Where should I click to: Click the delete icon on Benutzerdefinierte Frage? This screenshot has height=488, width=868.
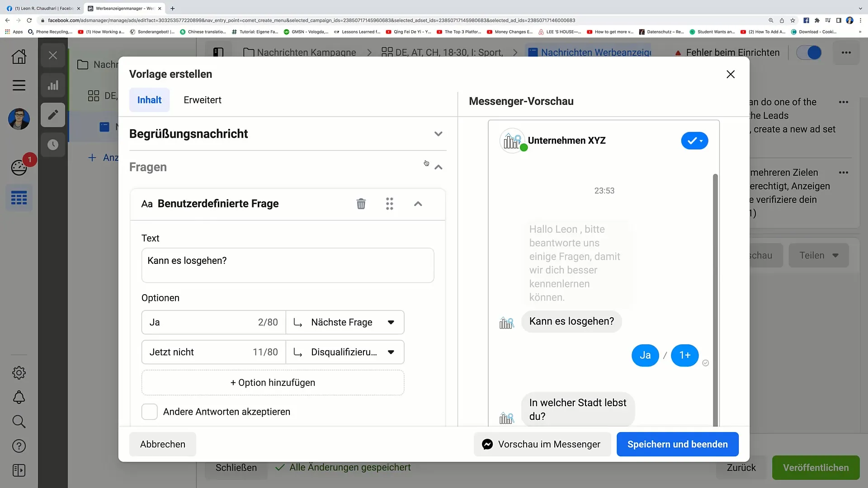tap(361, 204)
